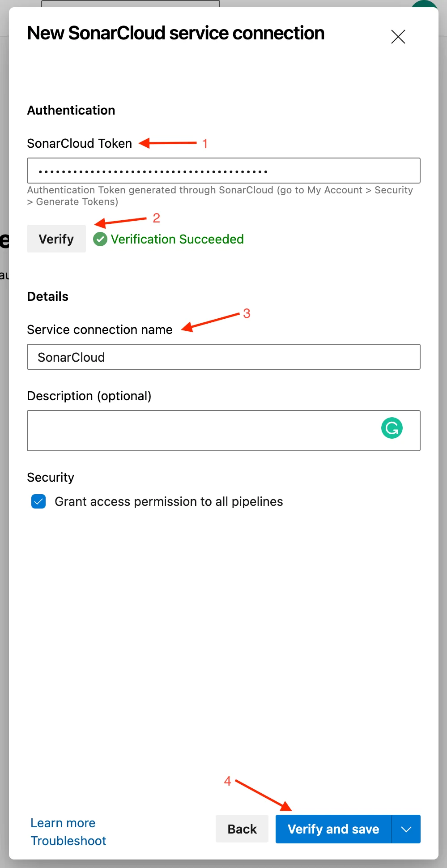Screen dimensions: 447x868
Task: Open the Troubleshoot link
Action: tap(68, 841)
